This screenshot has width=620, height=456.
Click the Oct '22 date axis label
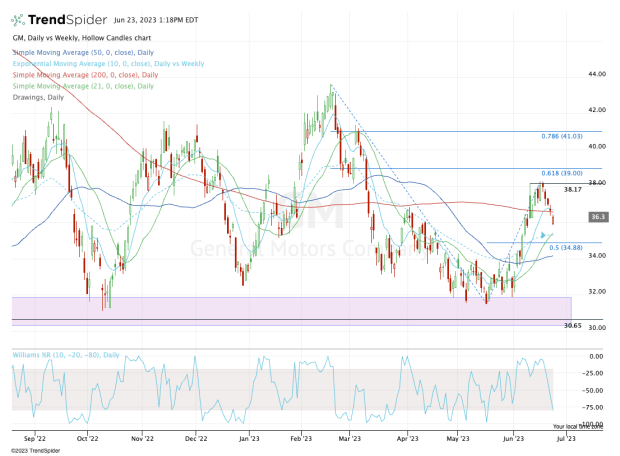86,438
